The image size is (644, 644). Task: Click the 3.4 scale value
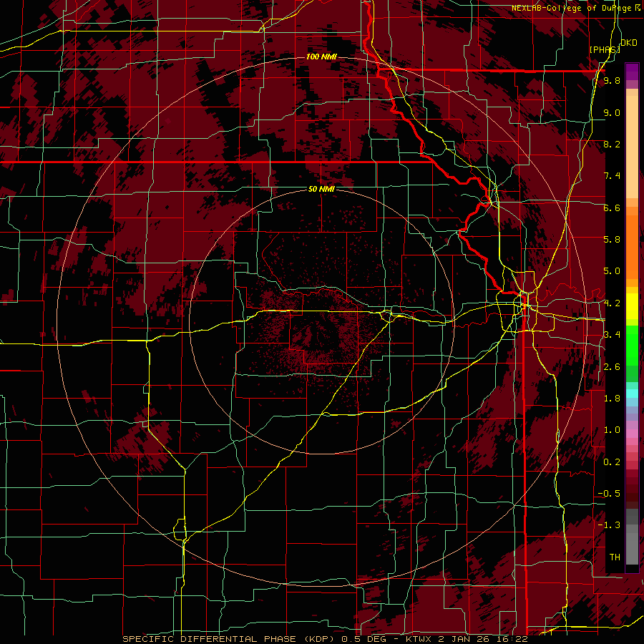(x=612, y=335)
